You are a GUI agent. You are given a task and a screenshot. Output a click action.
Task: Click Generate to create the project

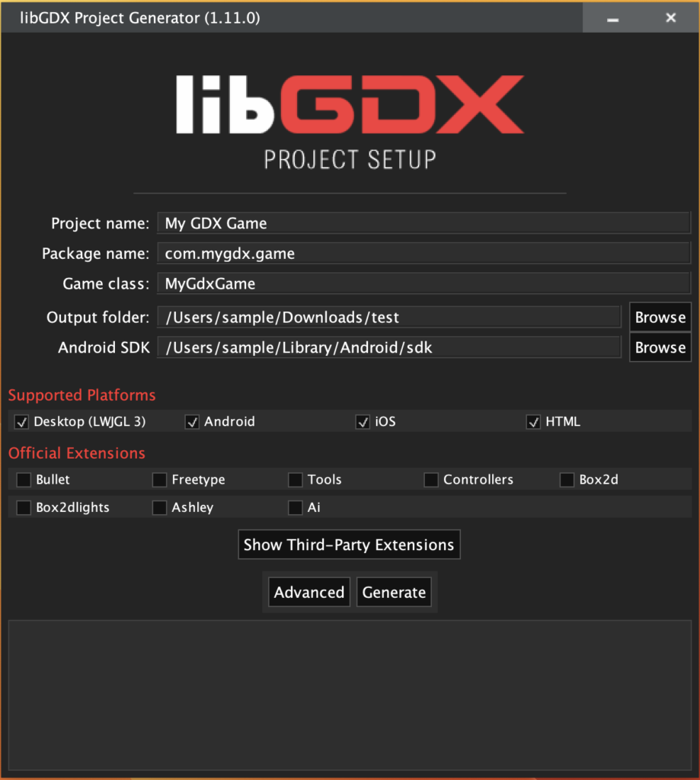click(x=394, y=592)
